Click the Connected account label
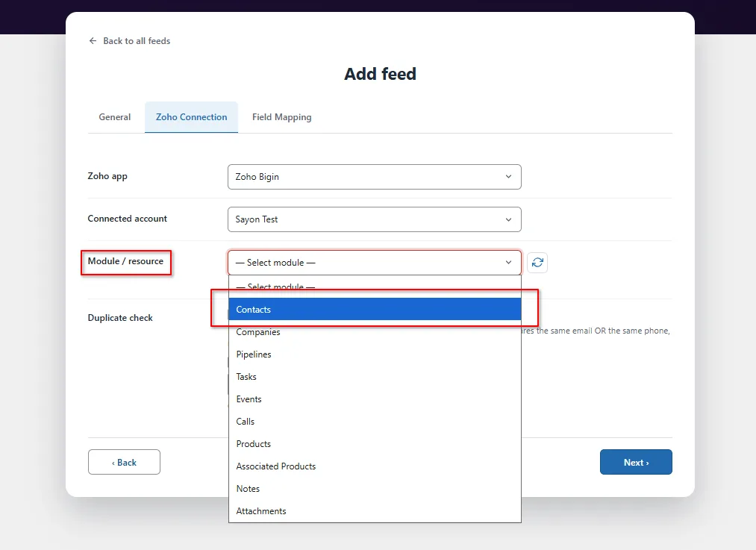756x550 pixels. 128,219
